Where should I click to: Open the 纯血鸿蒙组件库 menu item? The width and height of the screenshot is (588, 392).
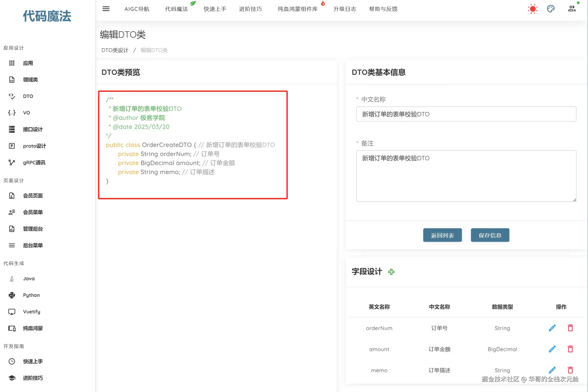[298, 9]
